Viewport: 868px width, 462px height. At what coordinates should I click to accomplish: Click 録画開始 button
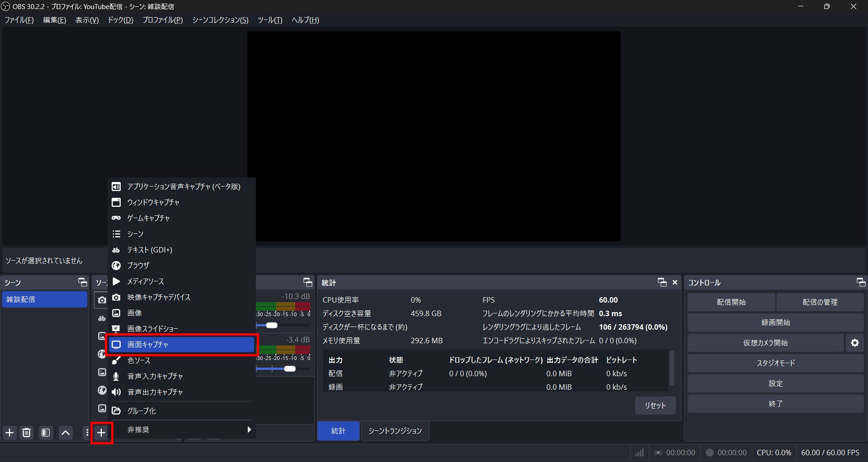776,322
